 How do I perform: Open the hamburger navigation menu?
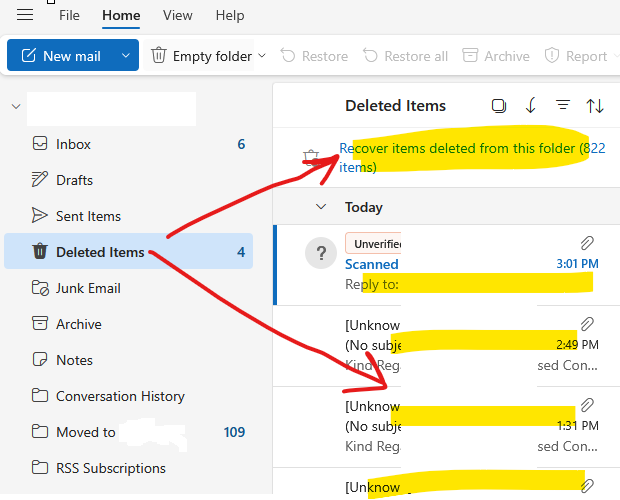[25, 15]
